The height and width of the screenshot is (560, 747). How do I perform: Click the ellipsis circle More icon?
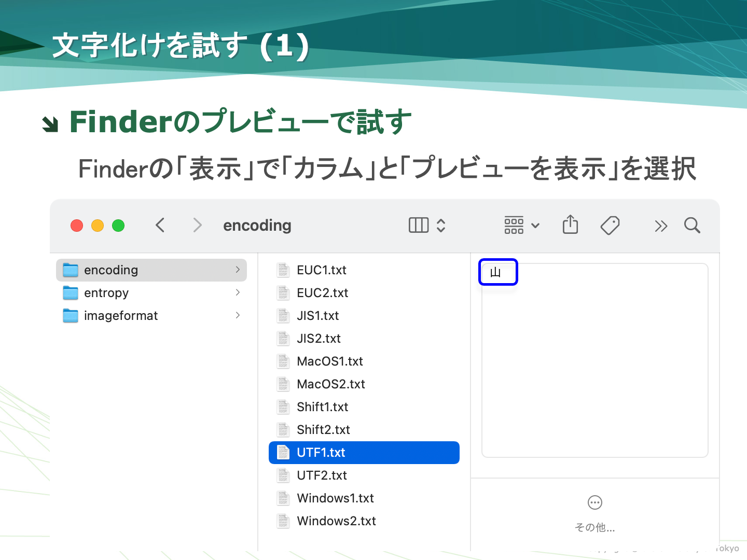tap(595, 502)
